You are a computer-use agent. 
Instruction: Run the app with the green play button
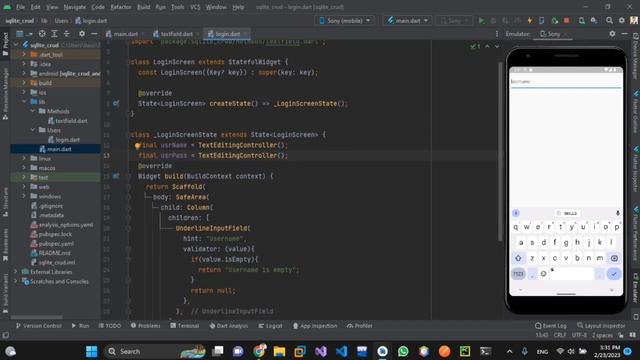(481, 20)
